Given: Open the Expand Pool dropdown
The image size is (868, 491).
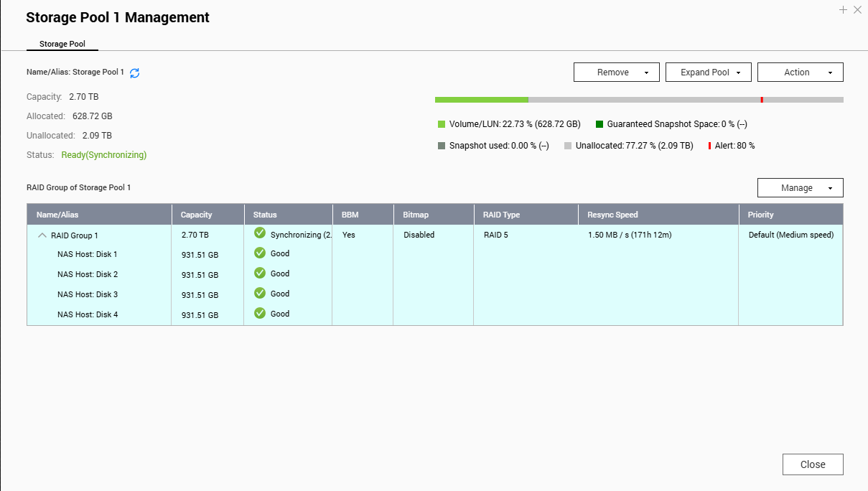Looking at the screenshot, I should [x=708, y=73].
